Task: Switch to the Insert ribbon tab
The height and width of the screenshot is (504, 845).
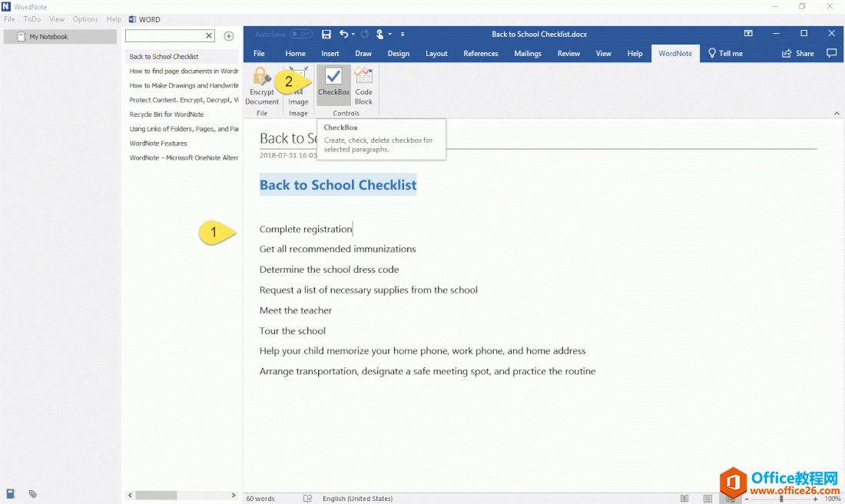Action: [x=330, y=54]
